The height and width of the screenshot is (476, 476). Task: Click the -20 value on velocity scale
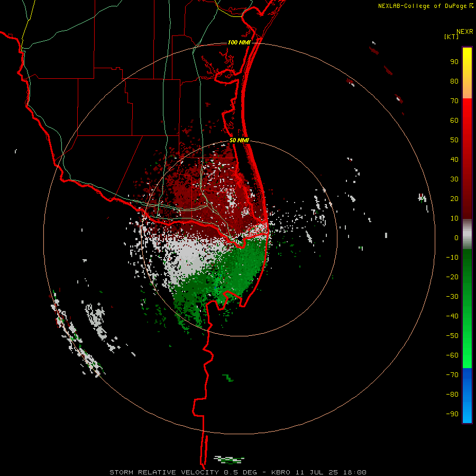[x=452, y=277]
